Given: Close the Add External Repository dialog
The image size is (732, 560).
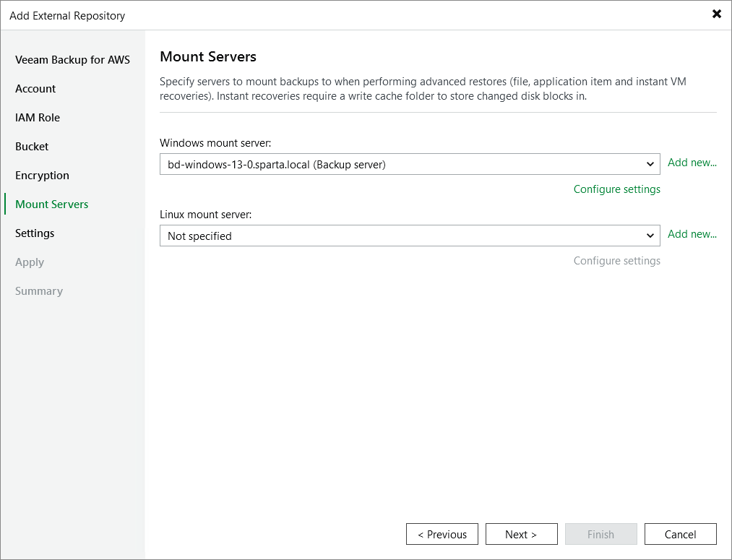Looking at the screenshot, I should point(716,14).
